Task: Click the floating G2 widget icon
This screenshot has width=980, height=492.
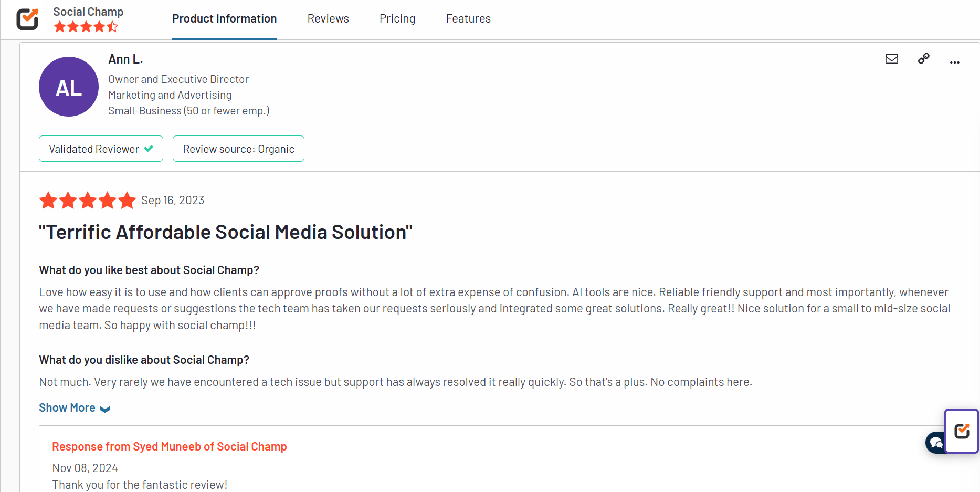Action: (962, 431)
